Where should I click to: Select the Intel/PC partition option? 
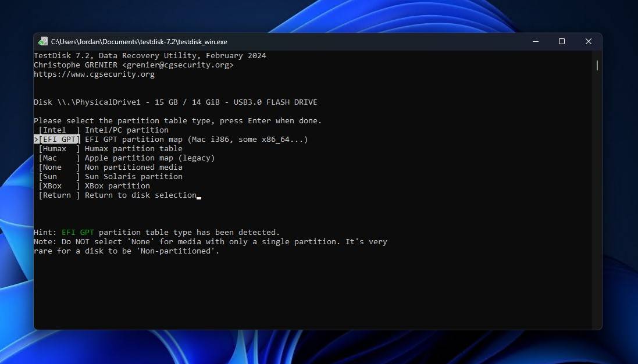point(104,130)
